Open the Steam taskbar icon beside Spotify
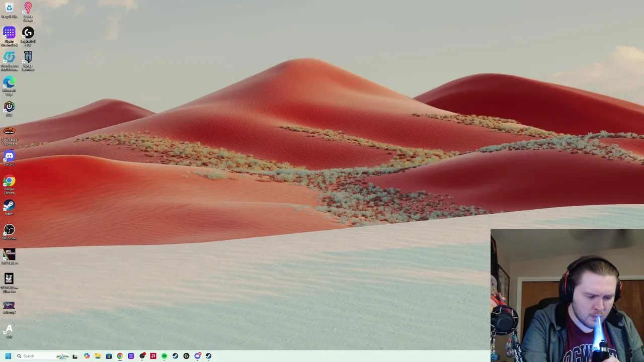The height and width of the screenshot is (362, 644). pos(175,356)
